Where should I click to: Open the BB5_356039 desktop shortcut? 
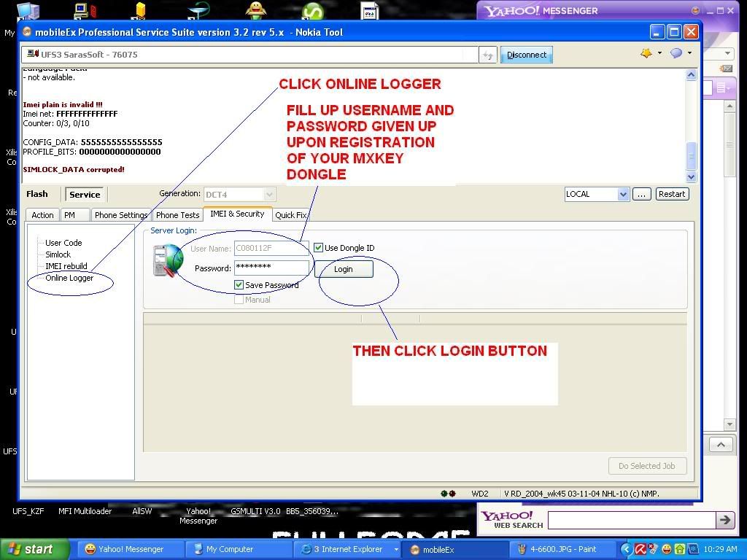point(312,511)
